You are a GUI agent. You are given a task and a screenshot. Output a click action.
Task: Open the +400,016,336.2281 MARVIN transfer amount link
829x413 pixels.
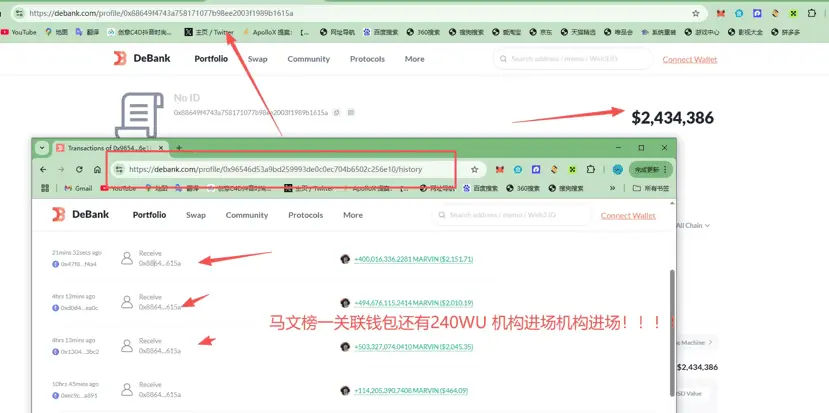[x=413, y=259]
